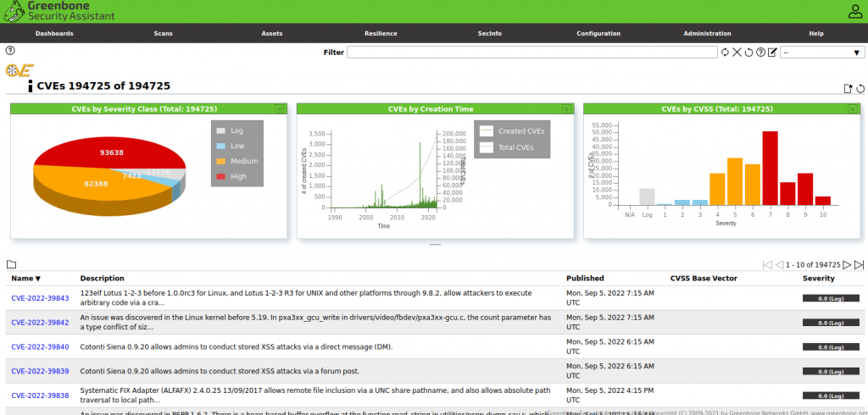Open the page help question mark icon below Dashboards
The image size is (868, 415).
click(x=10, y=50)
